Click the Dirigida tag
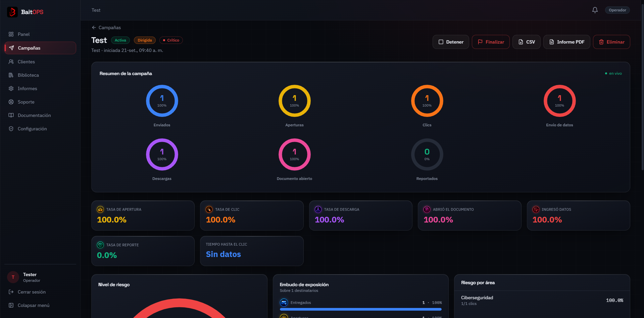The width and height of the screenshot is (644, 318). pos(145,40)
